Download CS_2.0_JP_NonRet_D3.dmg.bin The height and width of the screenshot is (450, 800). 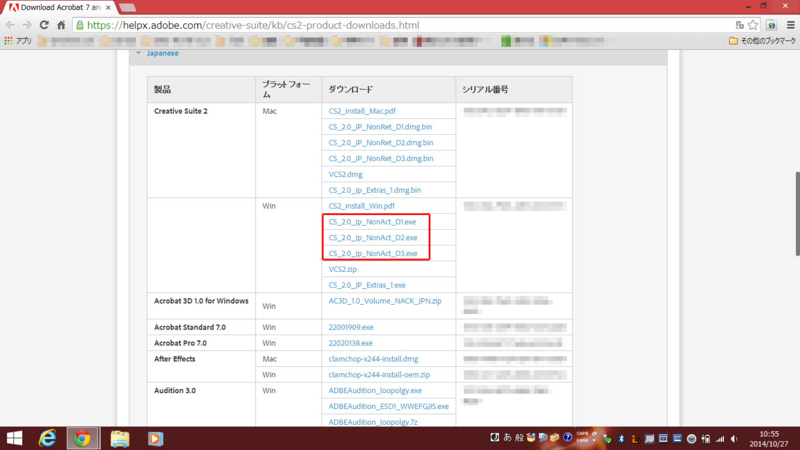pyautogui.click(x=381, y=158)
